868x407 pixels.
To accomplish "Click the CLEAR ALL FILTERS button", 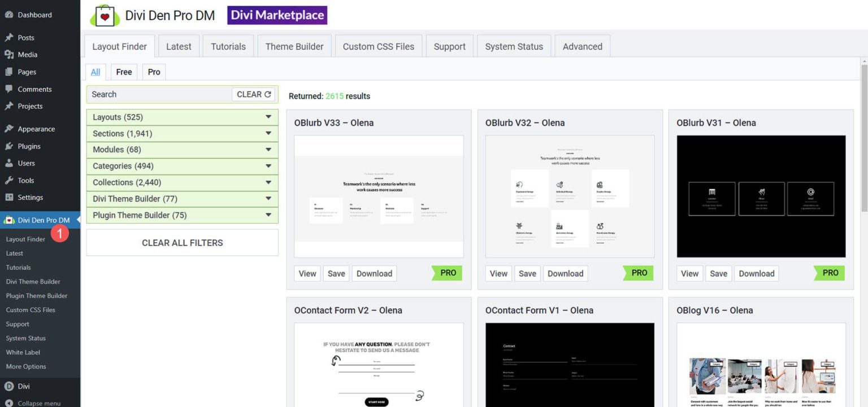I will (x=182, y=242).
